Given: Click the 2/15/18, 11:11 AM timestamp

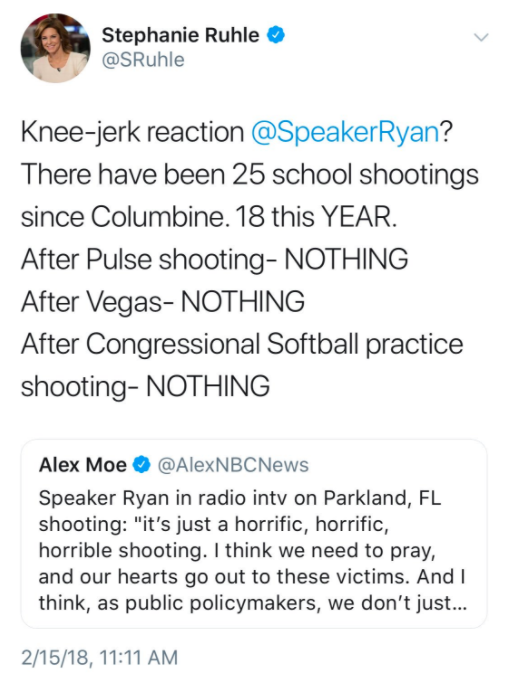Looking at the screenshot, I should click(99, 657).
